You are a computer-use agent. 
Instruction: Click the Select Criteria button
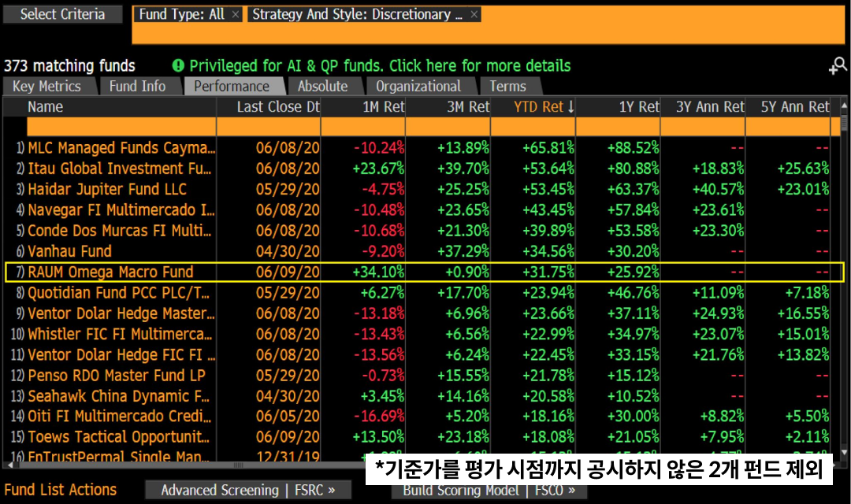(x=62, y=14)
